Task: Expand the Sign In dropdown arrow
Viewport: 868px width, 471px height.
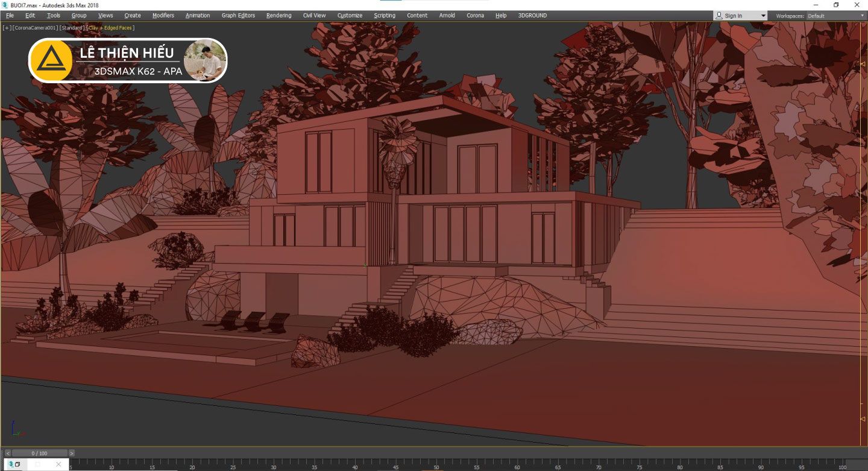Action: 763,16
